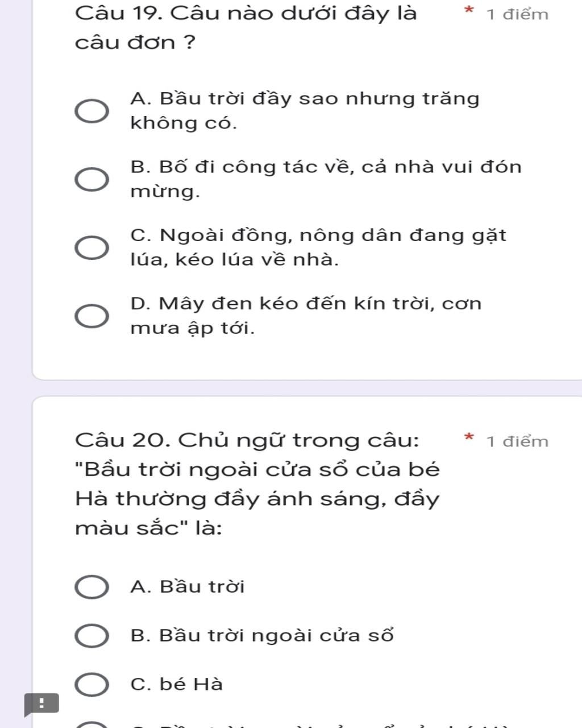
Task: Click the '1 điểm' label of Câu 19
Action: (517, 14)
